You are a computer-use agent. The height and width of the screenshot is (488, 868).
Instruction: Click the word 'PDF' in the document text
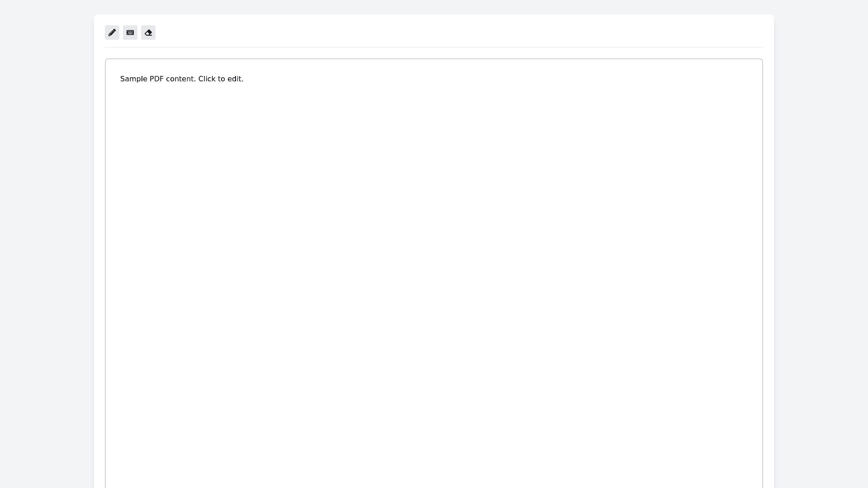tap(156, 79)
